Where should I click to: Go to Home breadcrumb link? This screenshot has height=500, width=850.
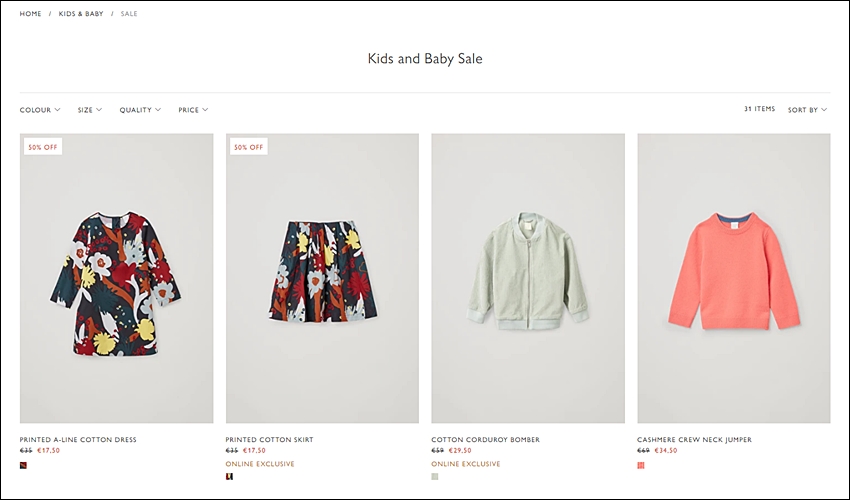30,14
